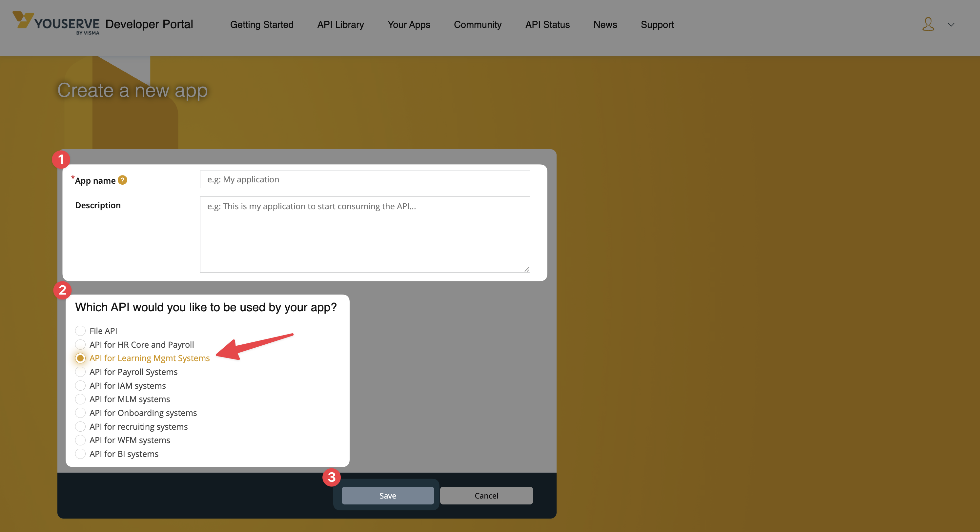Pick API for MLM systems radio
The width and height of the screenshot is (980, 532).
click(x=80, y=399)
